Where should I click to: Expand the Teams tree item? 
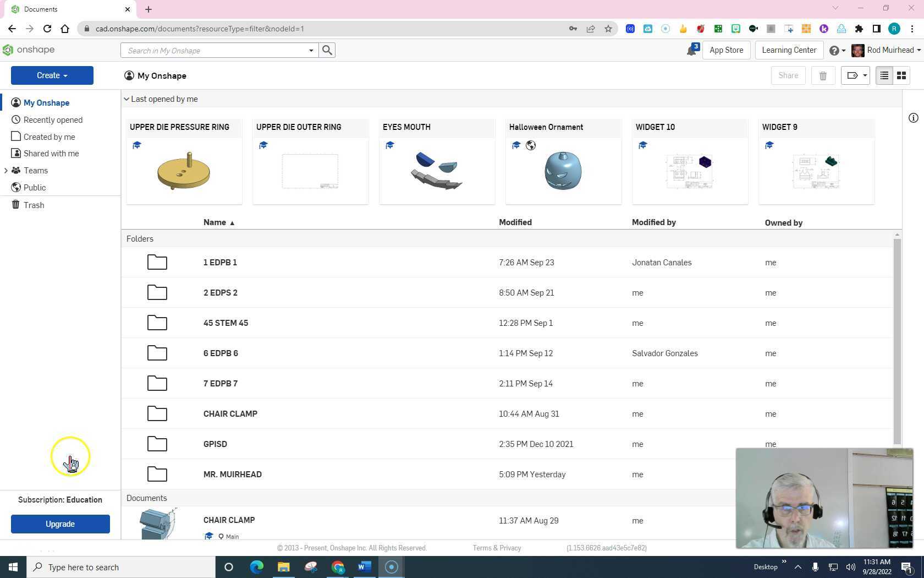[x=6, y=171]
